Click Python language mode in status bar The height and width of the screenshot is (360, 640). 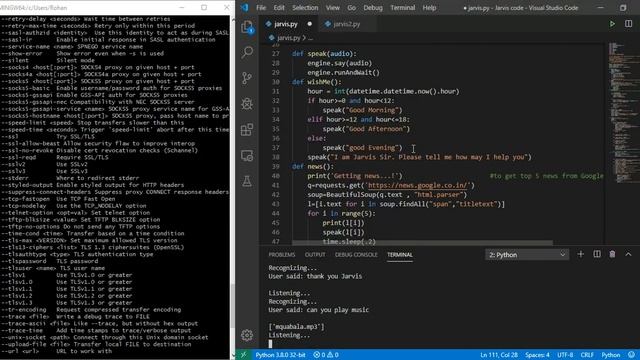[x=611, y=355]
